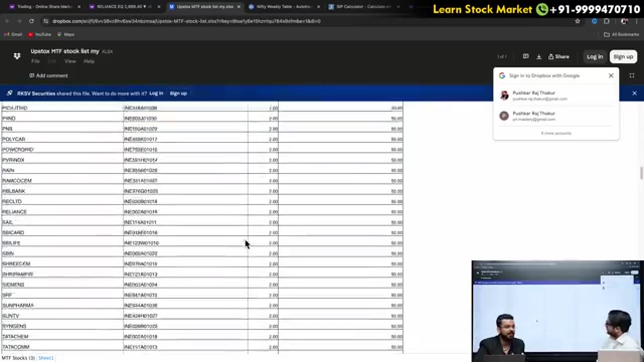The width and height of the screenshot is (644, 362).
Task: Open the All Bookmarks folder
Action: tap(621, 34)
